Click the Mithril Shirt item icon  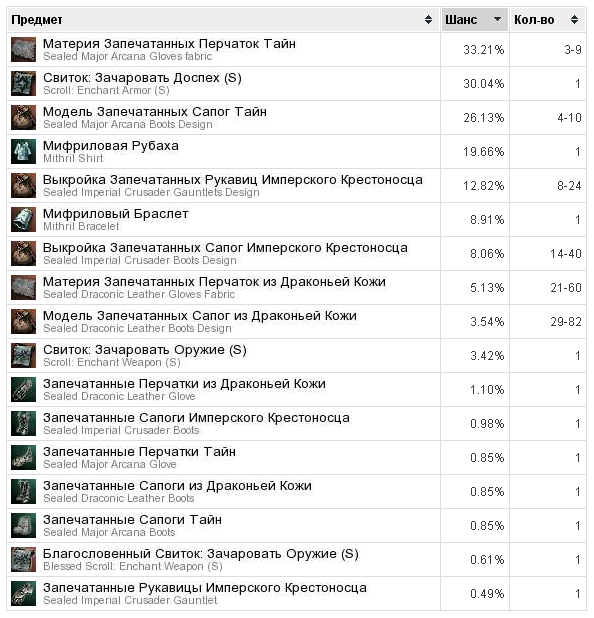23,151
